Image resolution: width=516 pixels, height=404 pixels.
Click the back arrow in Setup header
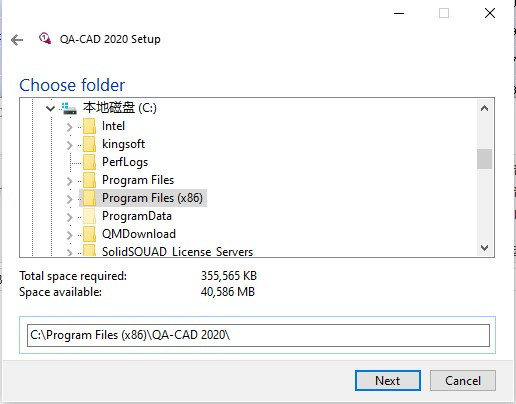(17, 40)
